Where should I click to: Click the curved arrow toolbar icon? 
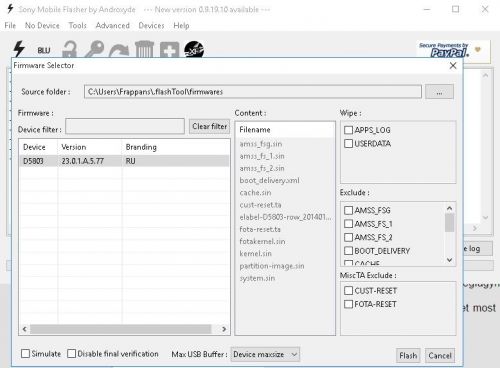[x=119, y=51]
